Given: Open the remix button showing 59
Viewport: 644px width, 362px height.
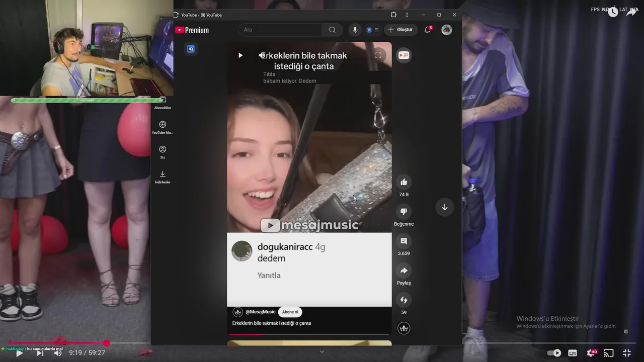Looking at the screenshot, I should [404, 300].
